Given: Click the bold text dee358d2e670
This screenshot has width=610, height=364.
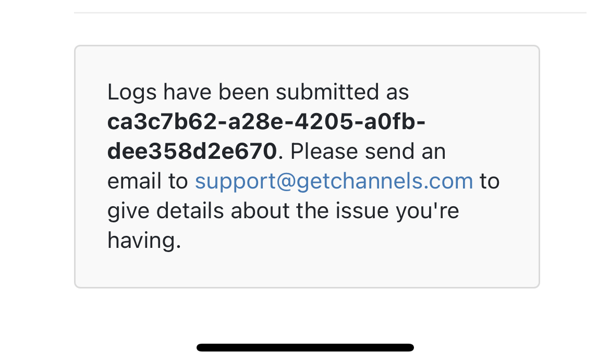Looking at the screenshot, I should [192, 152].
